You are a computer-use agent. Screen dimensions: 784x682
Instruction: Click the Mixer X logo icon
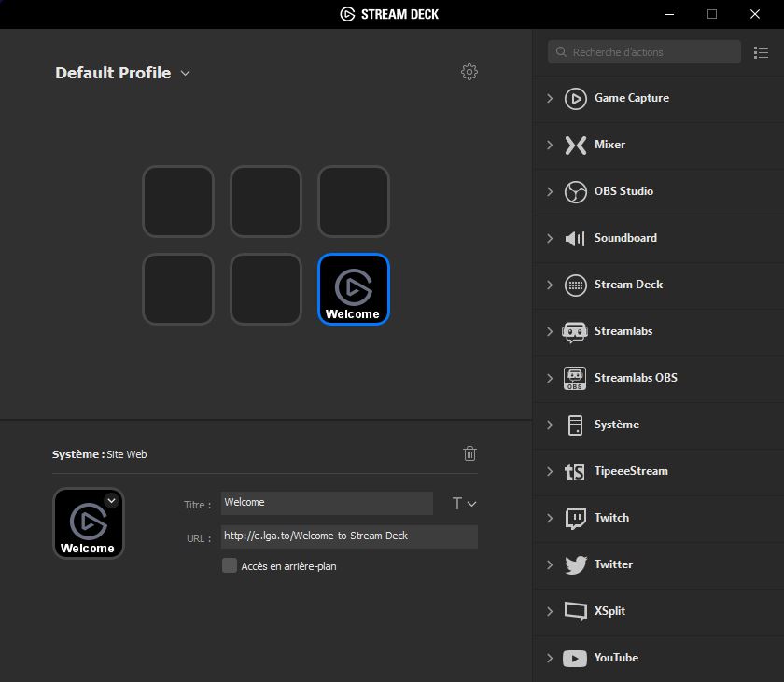click(576, 146)
